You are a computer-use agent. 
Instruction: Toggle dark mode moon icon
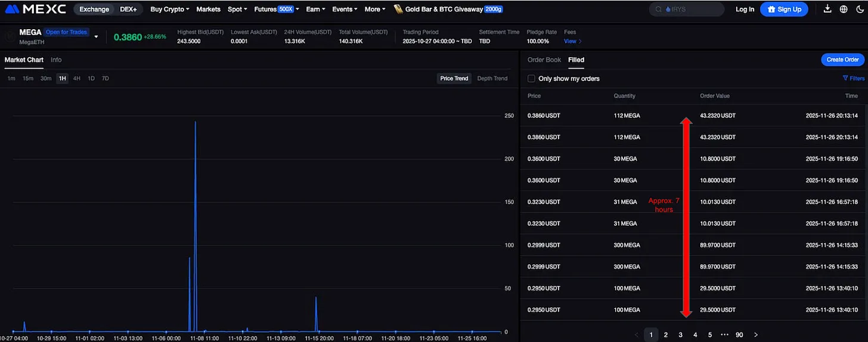860,9
